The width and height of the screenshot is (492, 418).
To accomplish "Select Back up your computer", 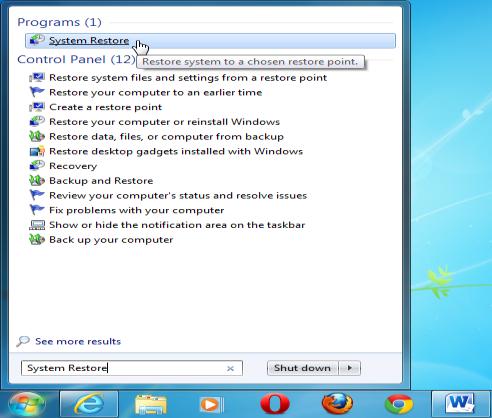I will point(111,240).
